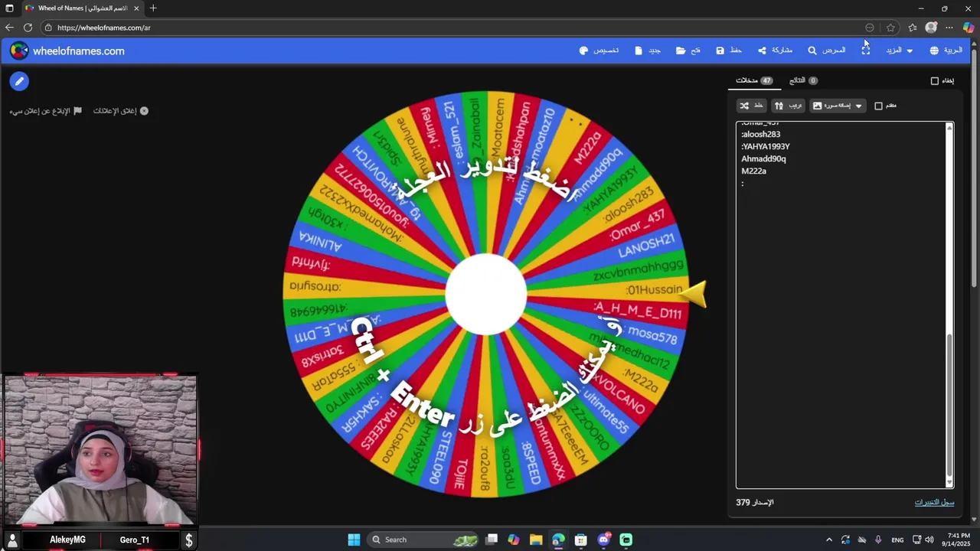Click the zoom indicator in address bar
Screen dimensions: 980x551
(x=870, y=28)
